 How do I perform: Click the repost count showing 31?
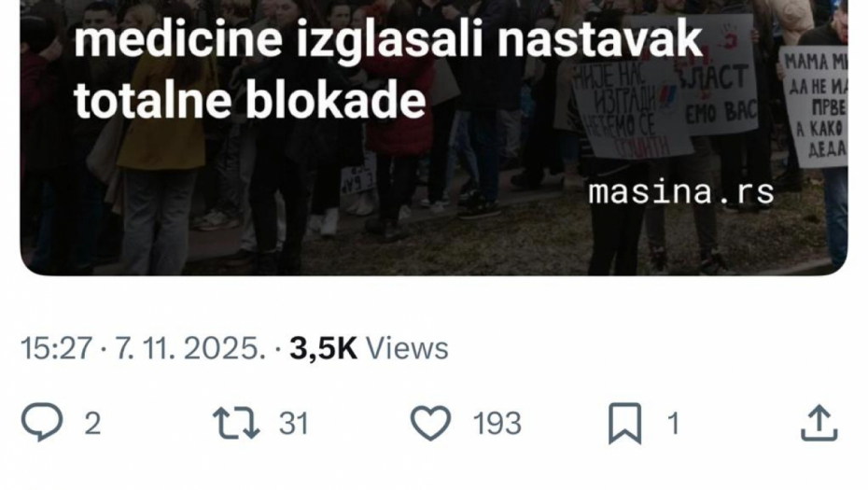click(x=293, y=424)
